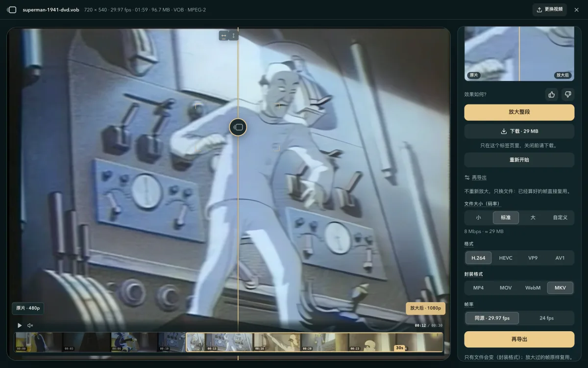
Task: Select the AV1 codec format
Action: click(560, 258)
